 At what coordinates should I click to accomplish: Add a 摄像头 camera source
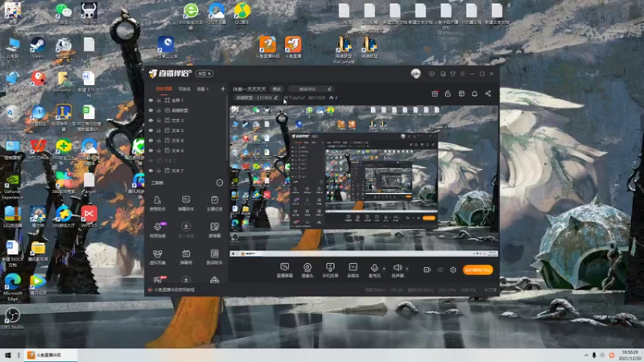308,270
